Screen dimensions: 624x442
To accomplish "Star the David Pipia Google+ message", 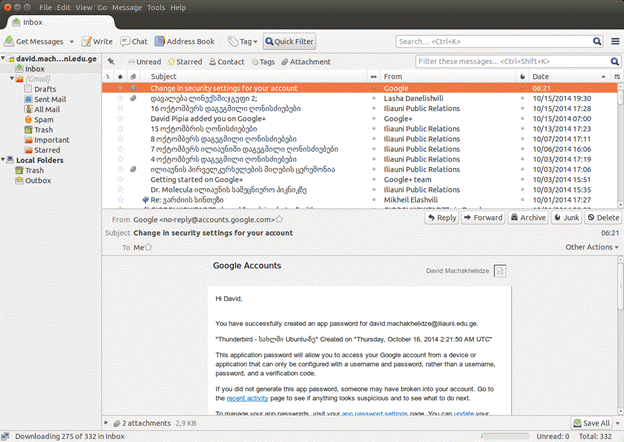I will [120, 118].
